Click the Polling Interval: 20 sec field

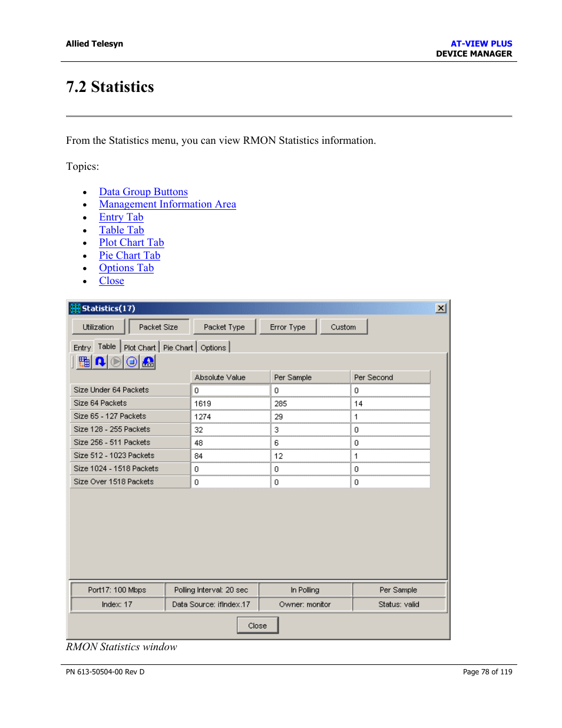[x=211, y=590]
